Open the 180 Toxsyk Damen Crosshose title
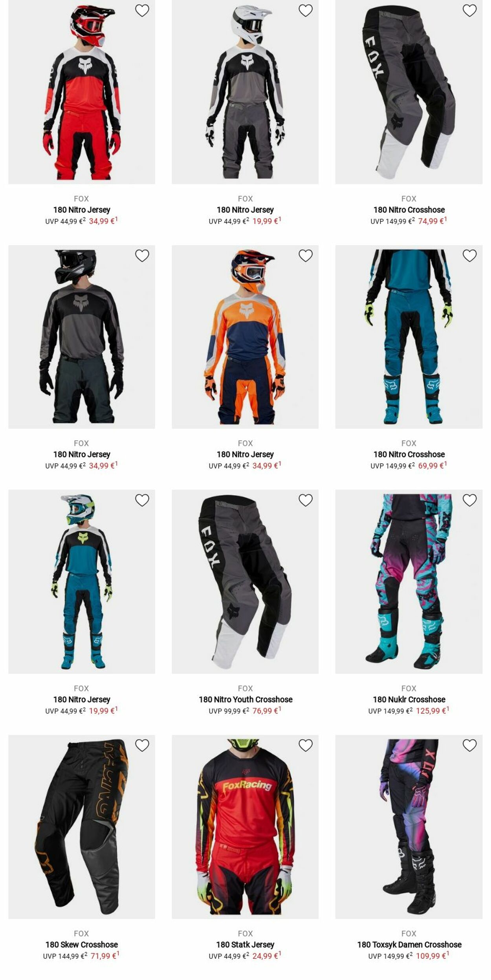 pyautogui.click(x=409, y=945)
